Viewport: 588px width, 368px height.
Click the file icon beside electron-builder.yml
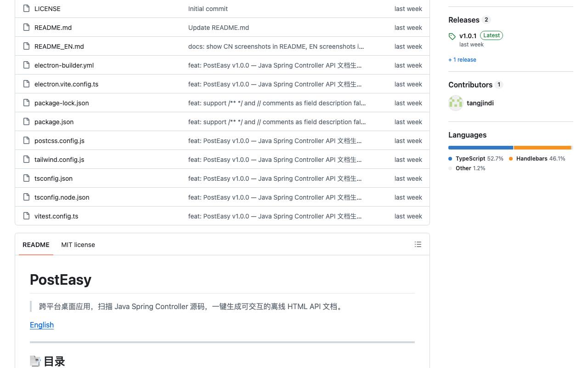pyautogui.click(x=26, y=65)
